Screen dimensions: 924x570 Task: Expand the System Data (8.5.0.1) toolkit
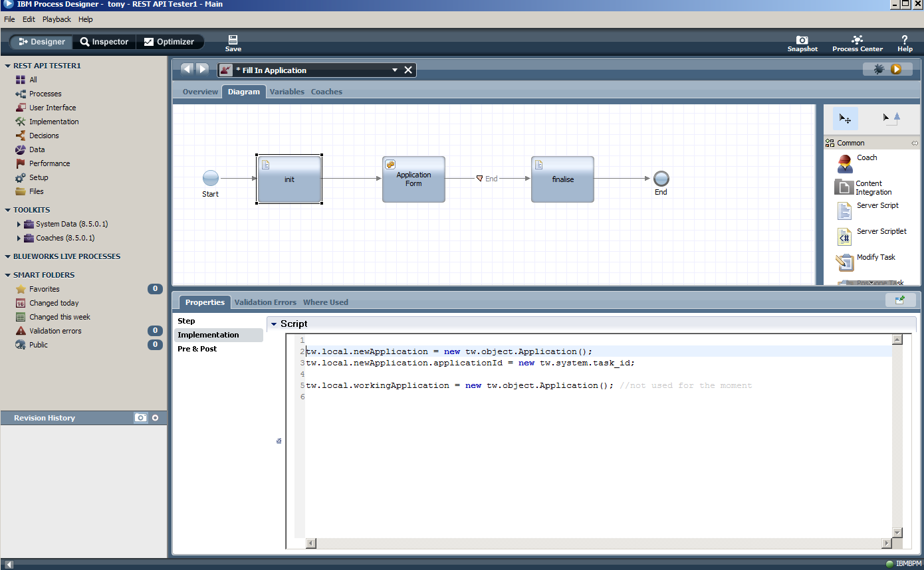point(19,224)
